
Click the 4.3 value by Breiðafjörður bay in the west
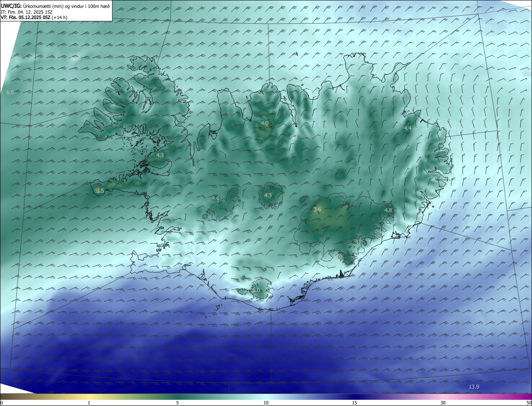(160, 155)
